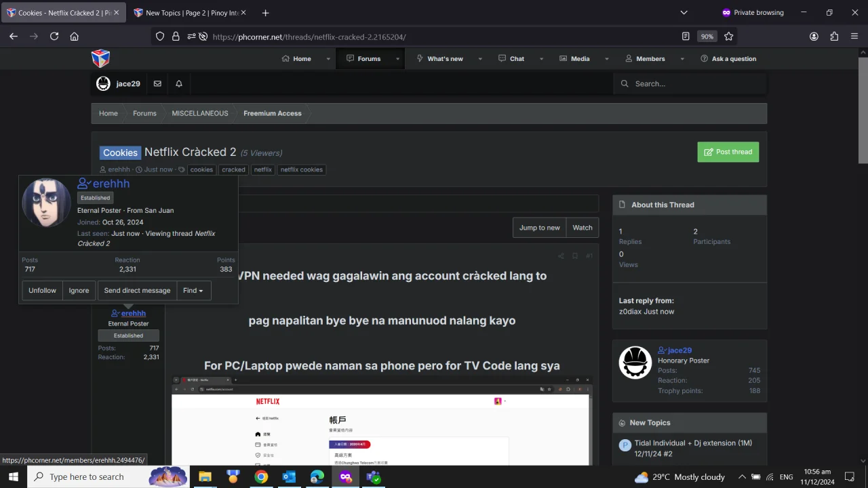The image size is (868, 488).
Task: Open Firefox extensions puzzle icon
Action: [834, 37]
